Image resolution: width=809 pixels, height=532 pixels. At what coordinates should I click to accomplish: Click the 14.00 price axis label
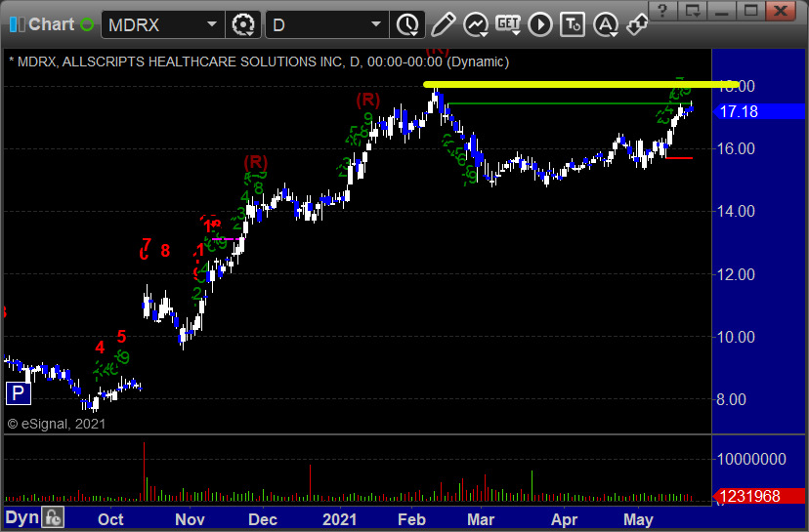(737, 212)
